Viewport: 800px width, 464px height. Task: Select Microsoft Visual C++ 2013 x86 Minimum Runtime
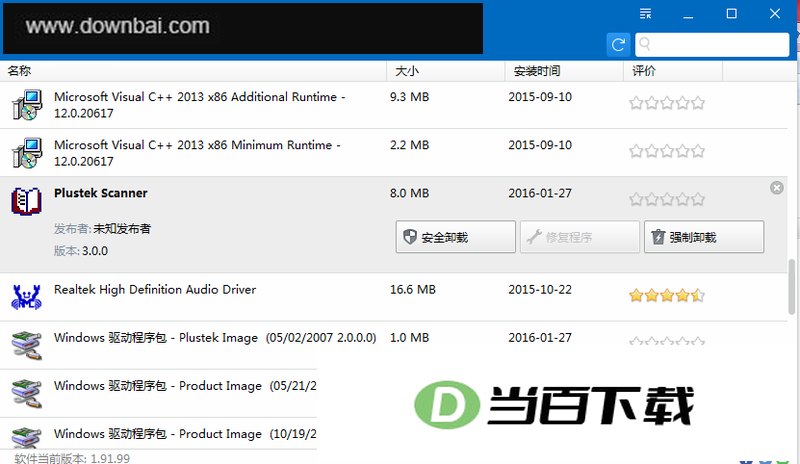(197, 153)
